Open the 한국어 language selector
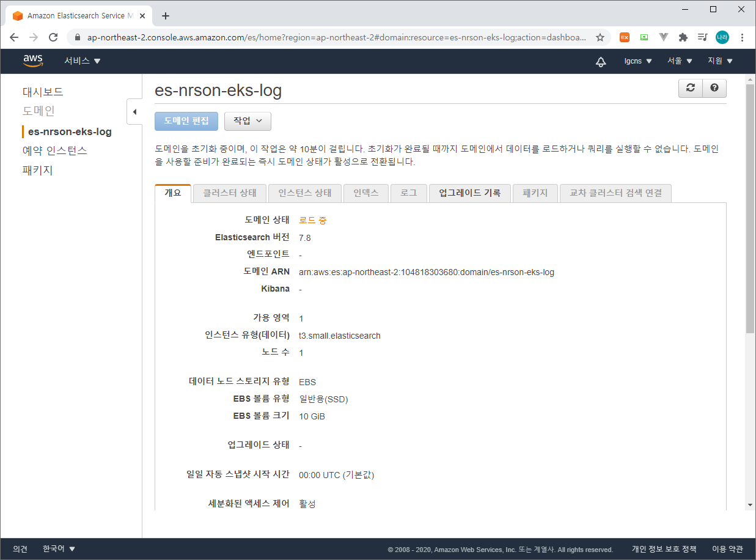The width and height of the screenshot is (756, 560). (59, 549)
